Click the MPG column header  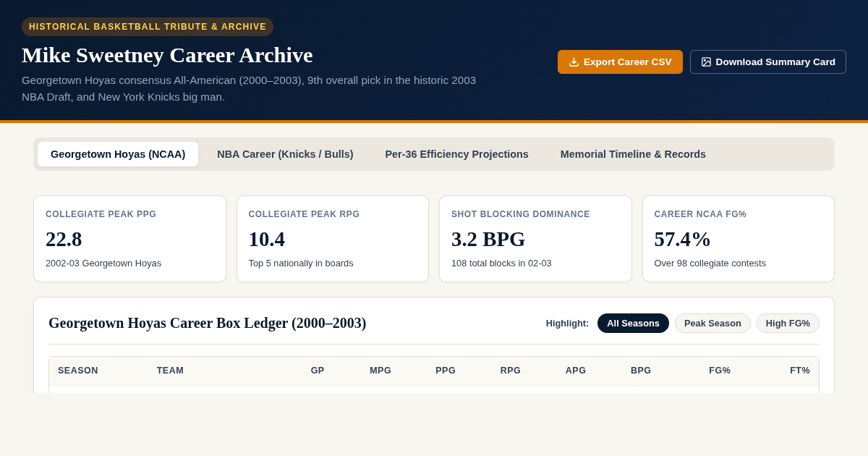[x=380, y=371]
